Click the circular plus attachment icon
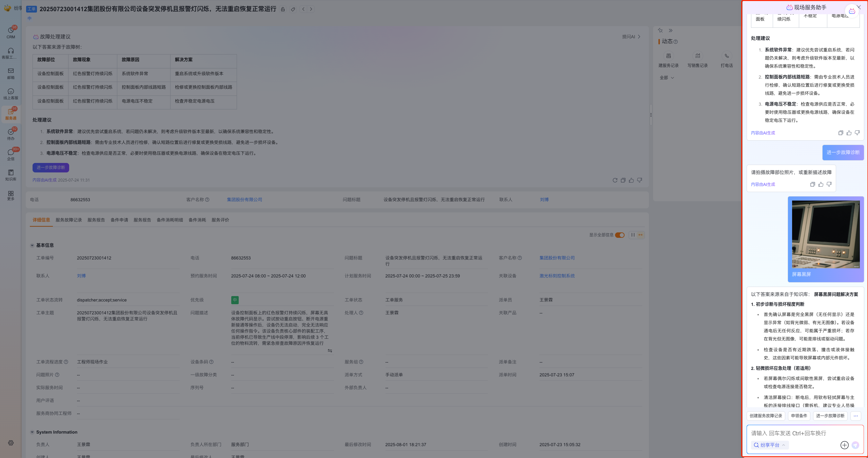 tap(844, 445)
